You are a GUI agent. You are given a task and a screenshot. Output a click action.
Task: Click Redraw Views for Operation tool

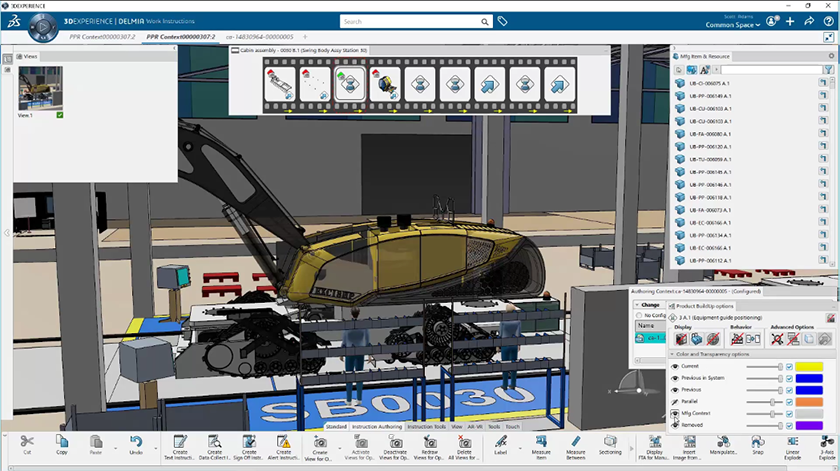click(430, 447)
